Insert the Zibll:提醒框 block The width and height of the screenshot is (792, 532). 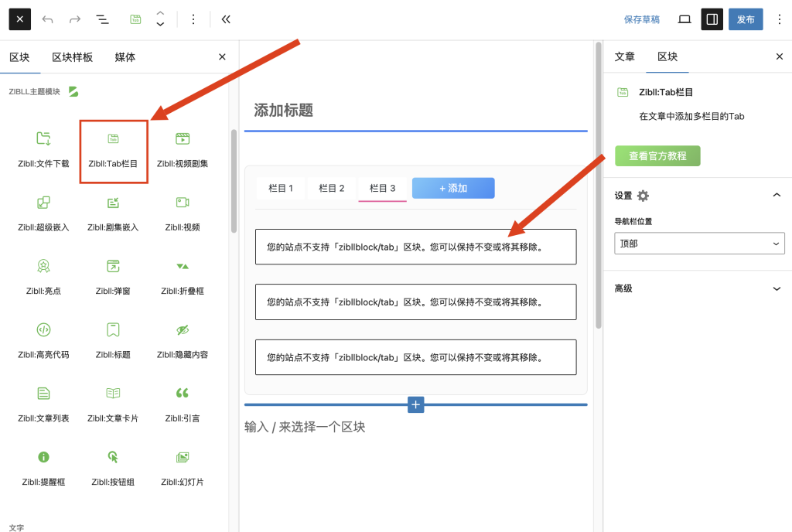[43, 469]
